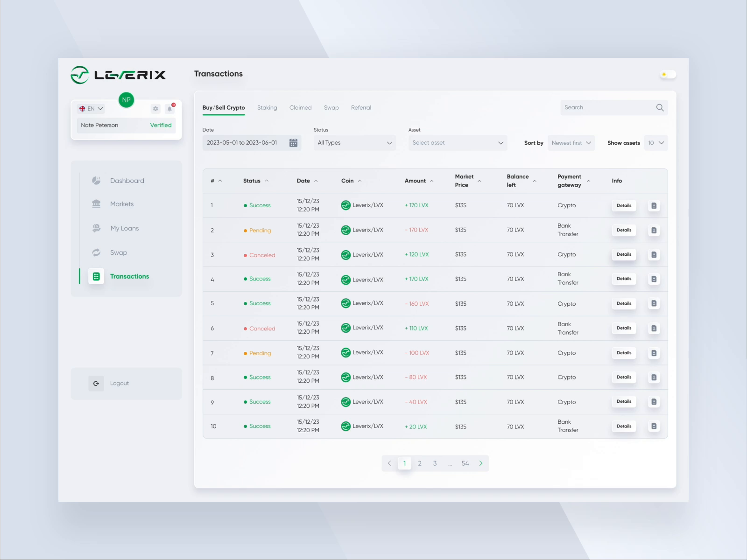The image size is (747, 560).
Task: Open My Loans from the sidebar
Action: click(x=125, y=229)
